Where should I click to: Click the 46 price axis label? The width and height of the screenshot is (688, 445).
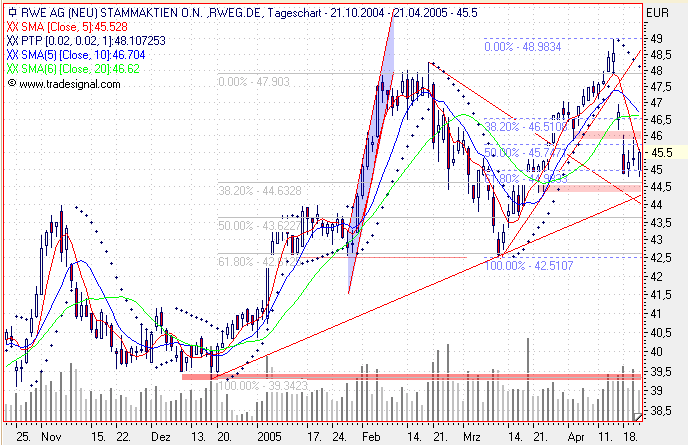[x=656, y=136]
